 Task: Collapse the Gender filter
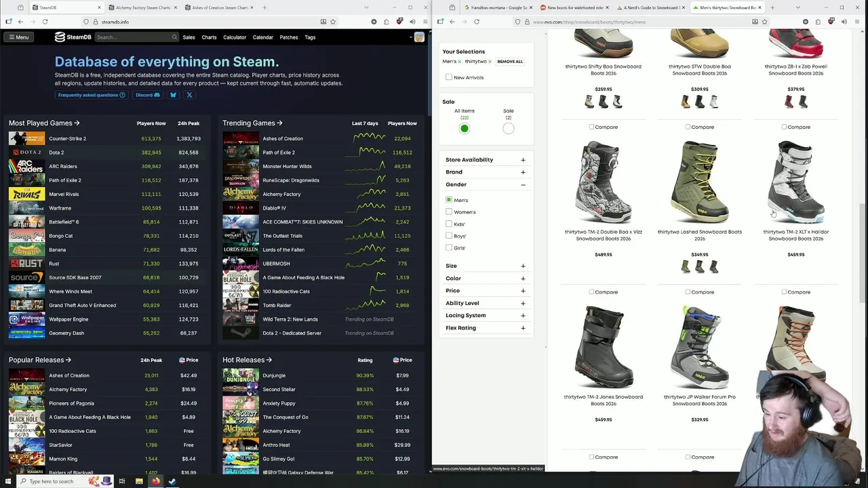point(523,184)
